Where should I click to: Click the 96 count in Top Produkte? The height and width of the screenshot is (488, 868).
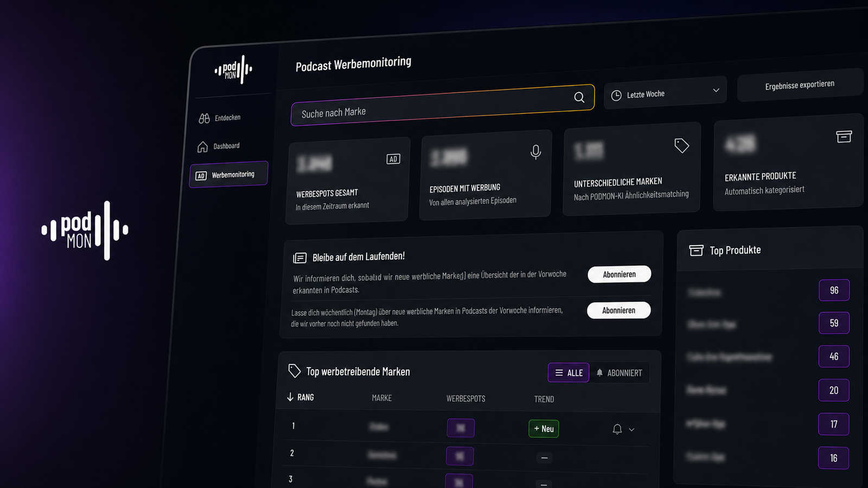coord(834,290)
